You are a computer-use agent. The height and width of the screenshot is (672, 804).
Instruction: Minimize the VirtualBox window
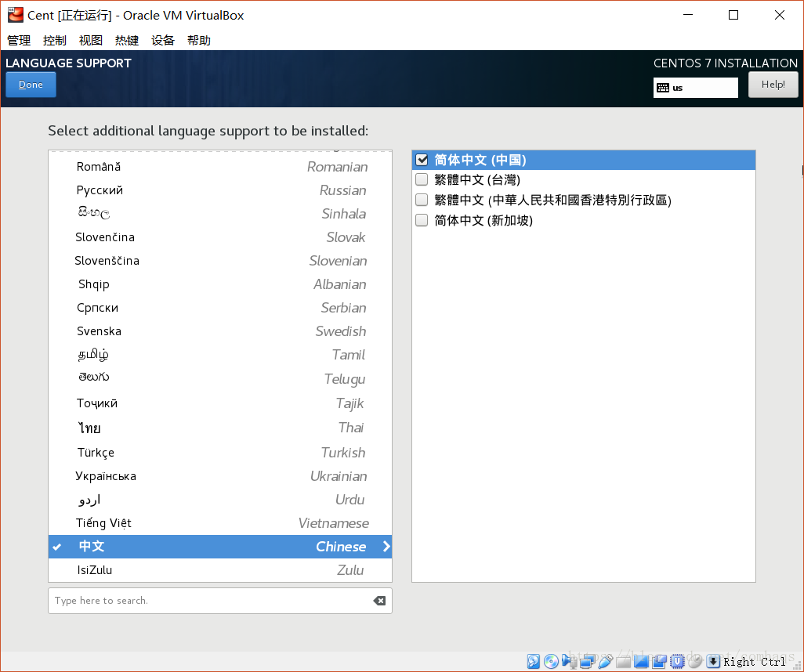(688, 15)
